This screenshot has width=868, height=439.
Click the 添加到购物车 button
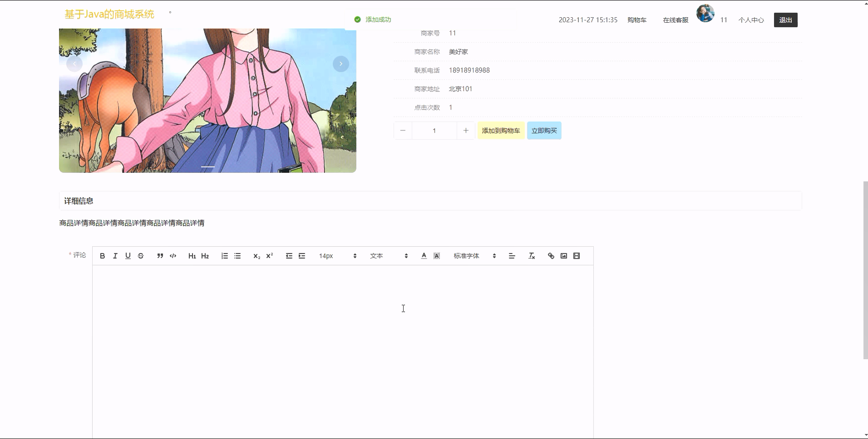coord(501,130)
